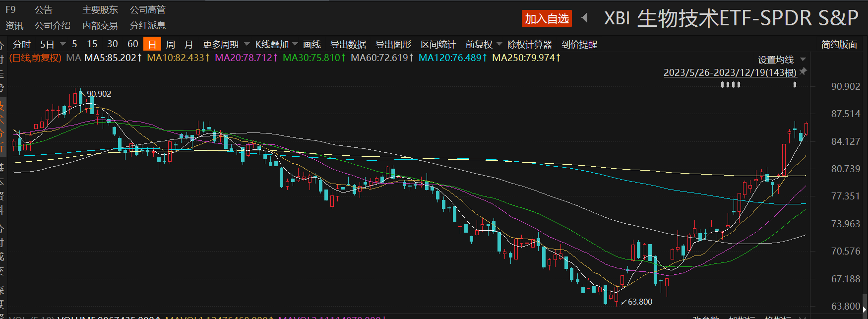The image size is (868, 319).
Task: Expand the 更多周期 dropdown
Action: [x=226, y=44]
